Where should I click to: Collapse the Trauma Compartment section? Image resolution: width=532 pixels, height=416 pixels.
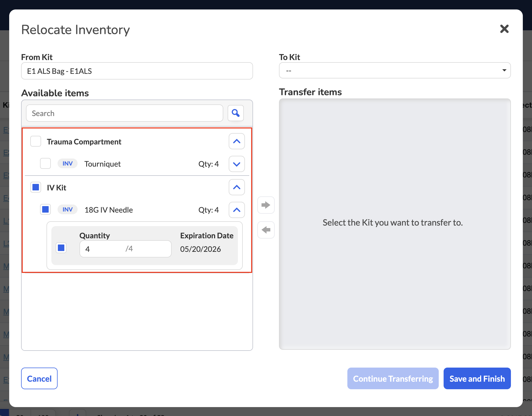point(237,141)
